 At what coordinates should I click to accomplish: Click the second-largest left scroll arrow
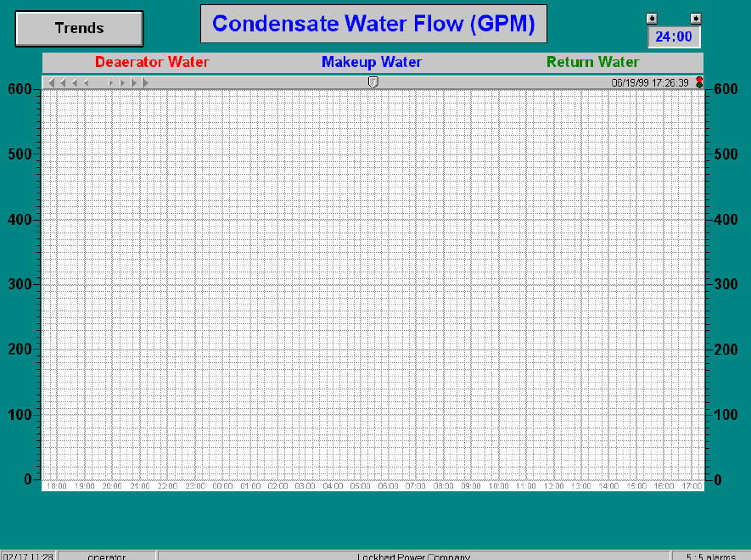62,83
